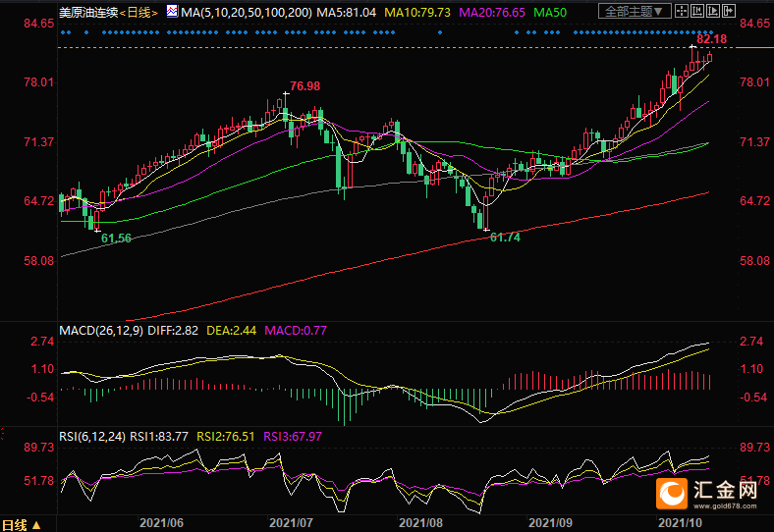
Task: Click the RSI1:83.77 value
Action: click(x=159, y=436)
